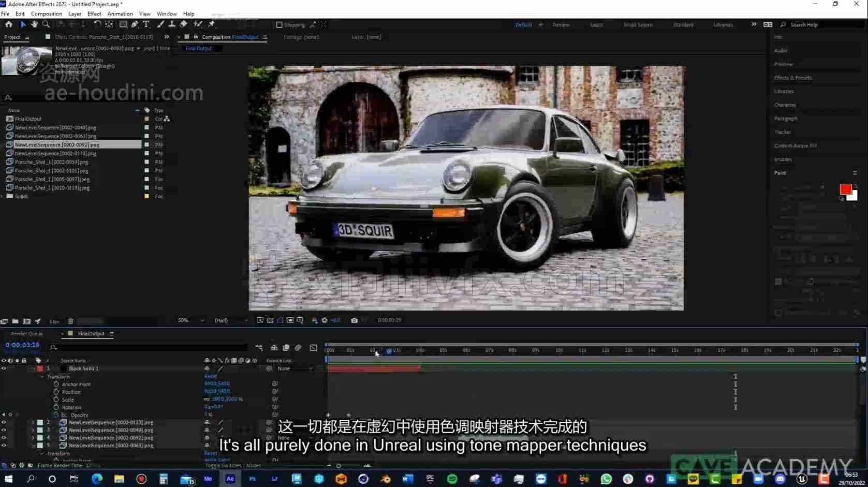Click the current time indicator on the ruler
Screen dimensions: 868x487
[x=389, y=350]
